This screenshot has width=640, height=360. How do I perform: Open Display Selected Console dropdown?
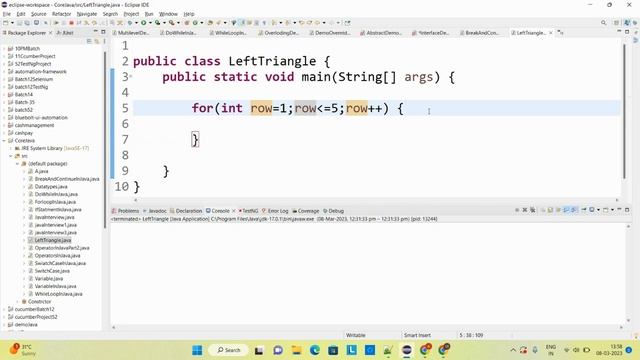(x=598, y=210)
